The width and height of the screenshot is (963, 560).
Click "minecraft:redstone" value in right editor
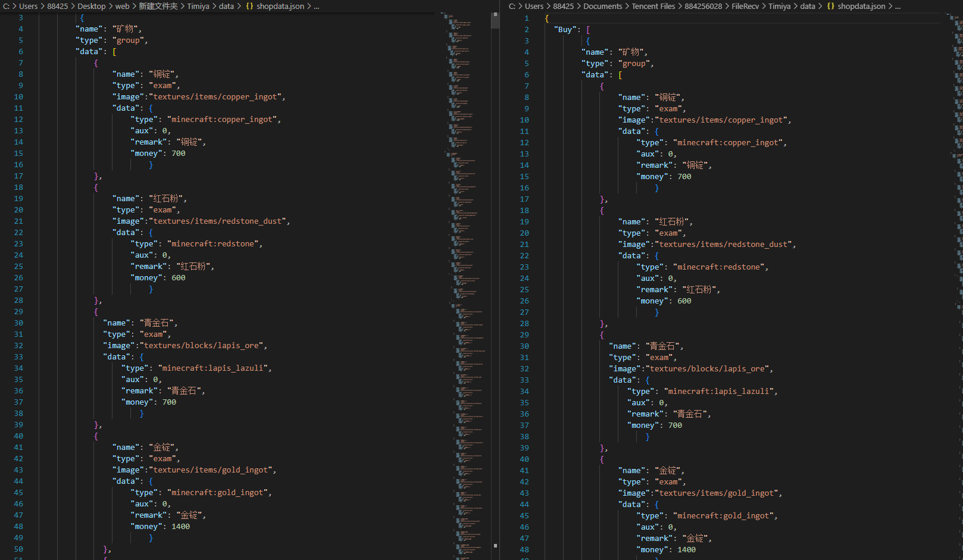pyautogui.click(x=719, y=267)
